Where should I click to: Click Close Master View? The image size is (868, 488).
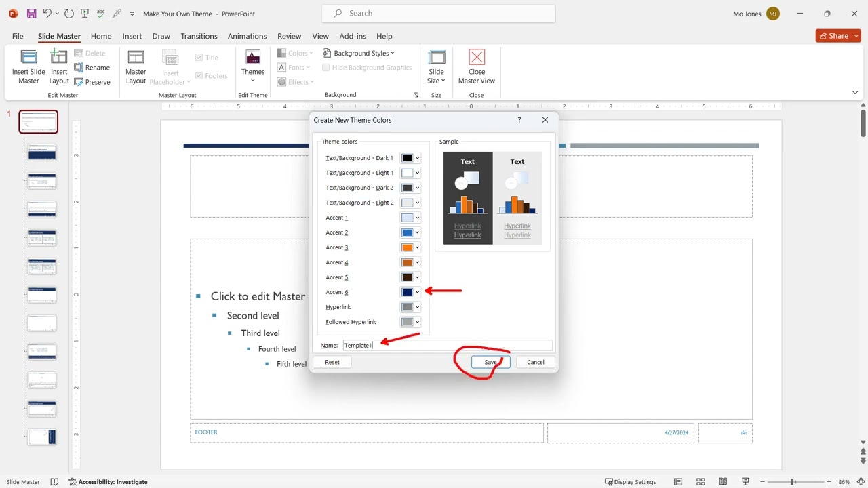(x=477, y=66)
